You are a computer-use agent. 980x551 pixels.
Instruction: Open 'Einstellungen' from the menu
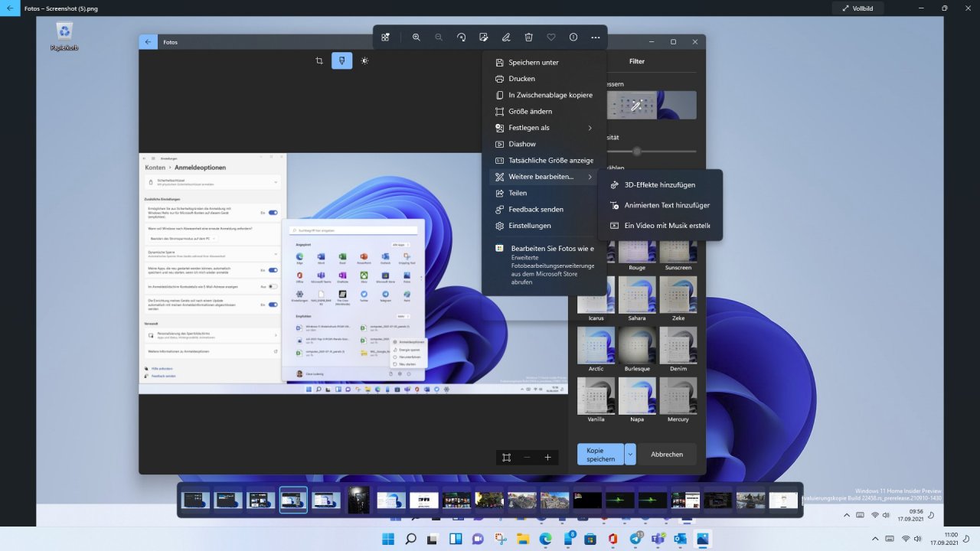tap(544, 226)
